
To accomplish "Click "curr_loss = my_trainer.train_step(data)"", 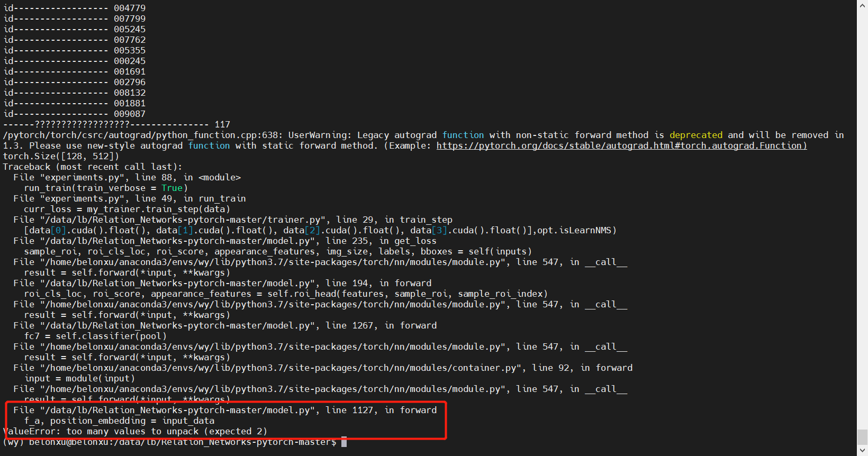I will (127, 209).
